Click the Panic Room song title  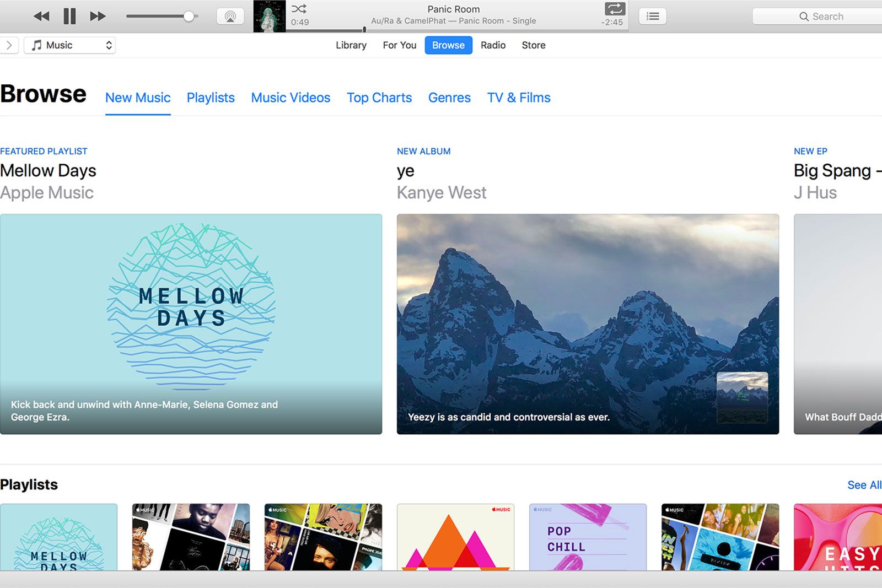454,9
